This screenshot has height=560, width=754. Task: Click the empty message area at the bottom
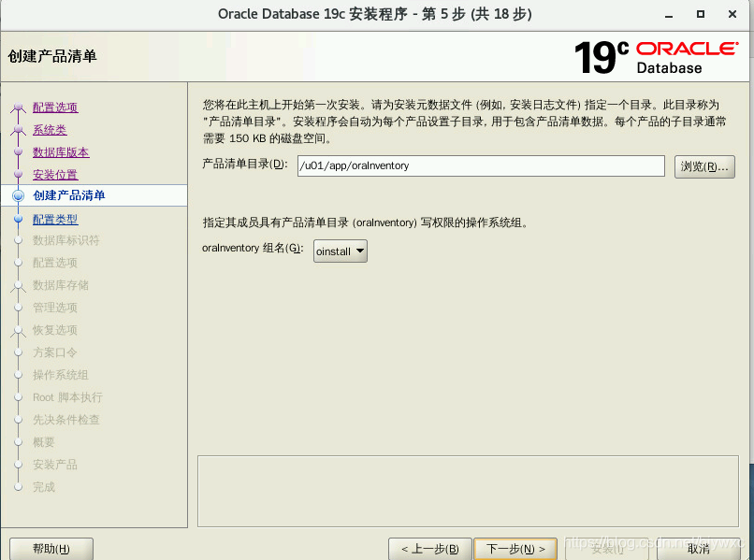tap(468, 491)
